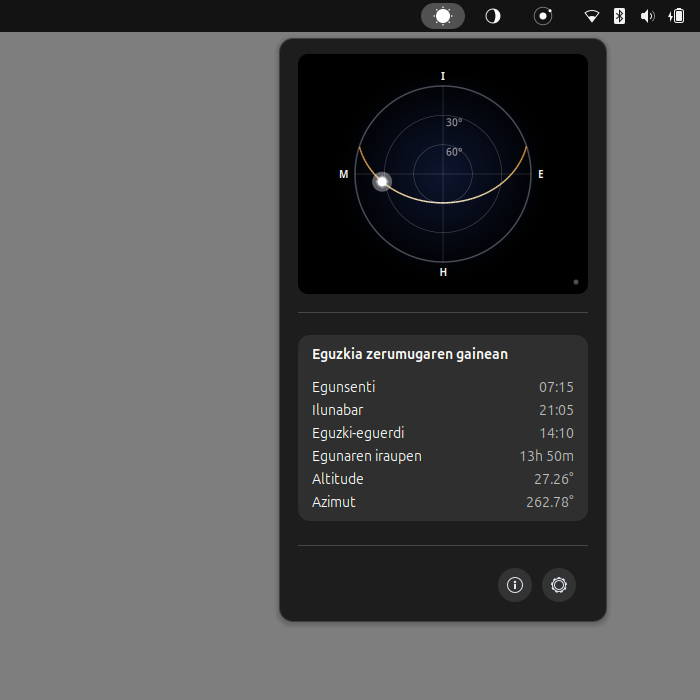Click the 'H' south label on the chart
This screenshot has height=700, width=700.
coord(443,272)
